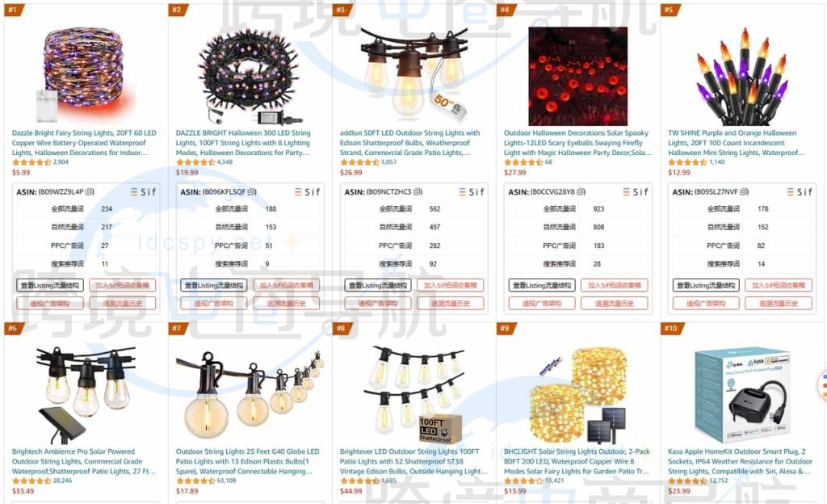Click the BHCLIGHT Solar String Lights thumbnail
Screen dimensions: 827x504
tap(578, 396)
